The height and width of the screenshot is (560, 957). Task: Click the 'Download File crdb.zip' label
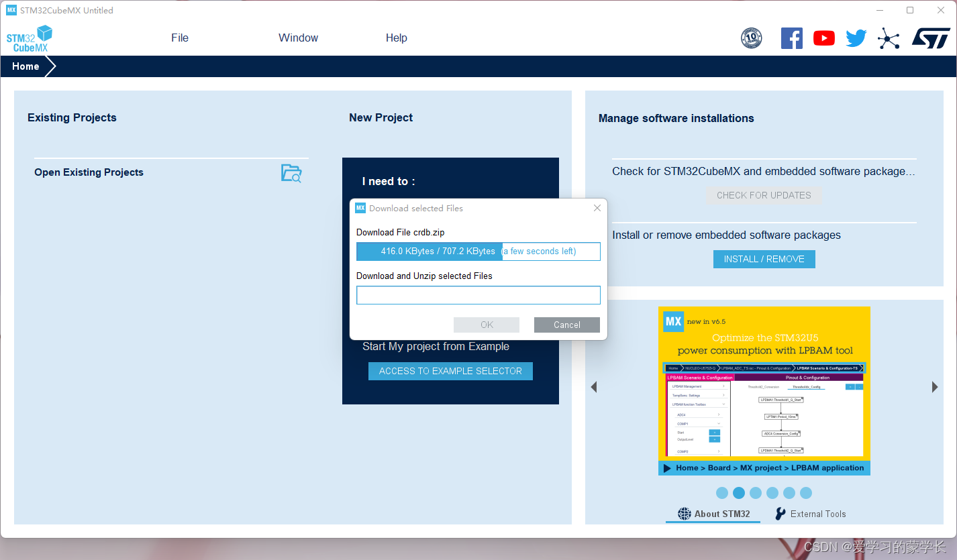401,232
